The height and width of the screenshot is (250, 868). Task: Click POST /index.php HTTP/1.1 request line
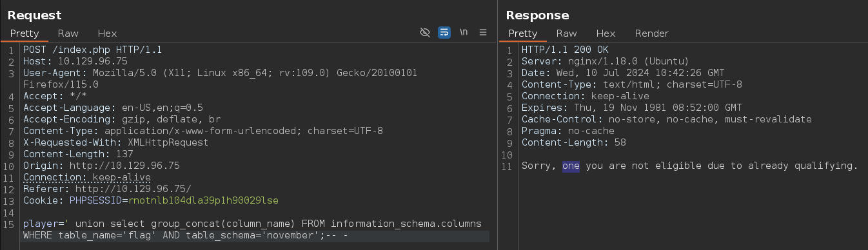tap(93, 50)
